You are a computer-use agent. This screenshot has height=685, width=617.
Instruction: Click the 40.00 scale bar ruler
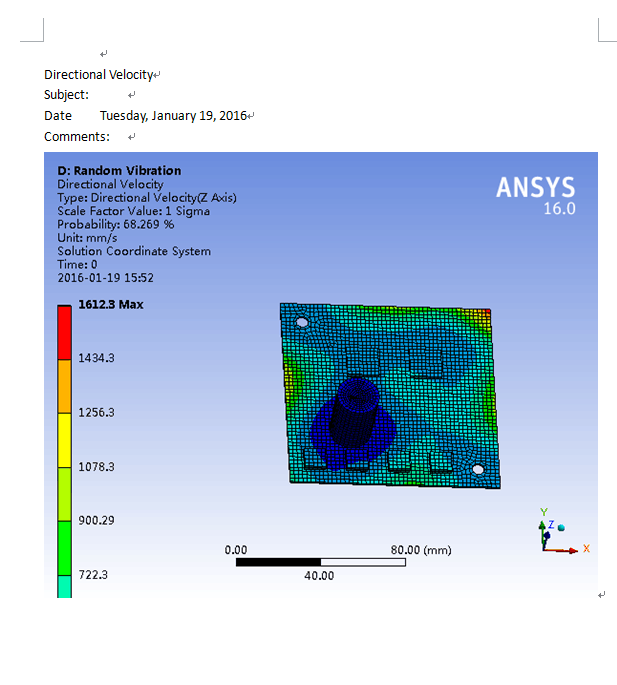(x=321, y=562)
